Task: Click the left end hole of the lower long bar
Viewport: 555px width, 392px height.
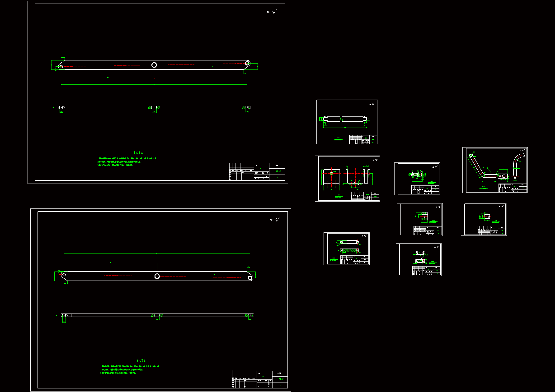Action: (64, 274)
